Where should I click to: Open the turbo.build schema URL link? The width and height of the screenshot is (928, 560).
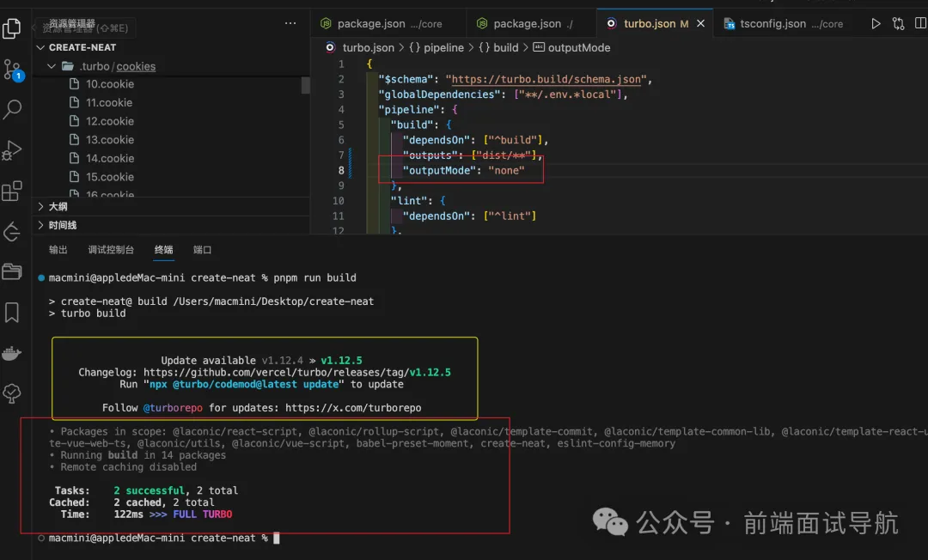click(x=546, y=79)
